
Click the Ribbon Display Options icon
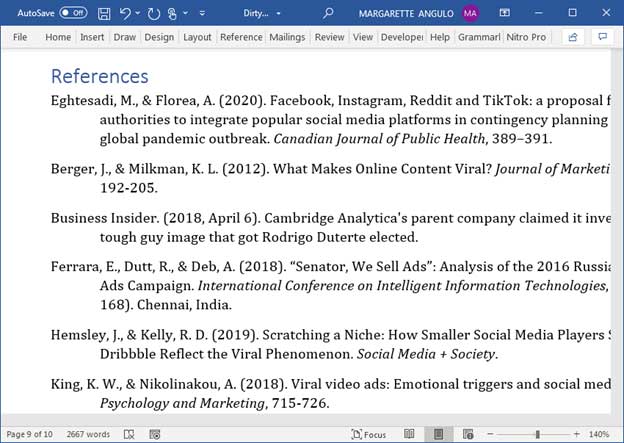(505, 13)
